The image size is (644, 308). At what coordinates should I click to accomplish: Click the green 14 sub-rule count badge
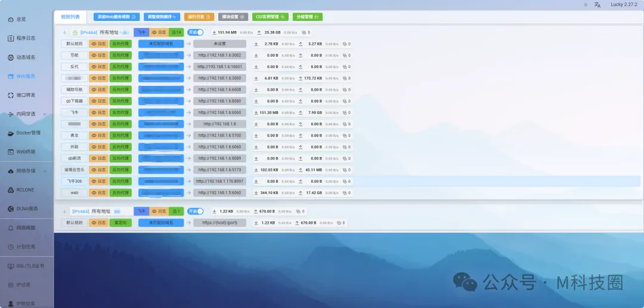(176, 32)
